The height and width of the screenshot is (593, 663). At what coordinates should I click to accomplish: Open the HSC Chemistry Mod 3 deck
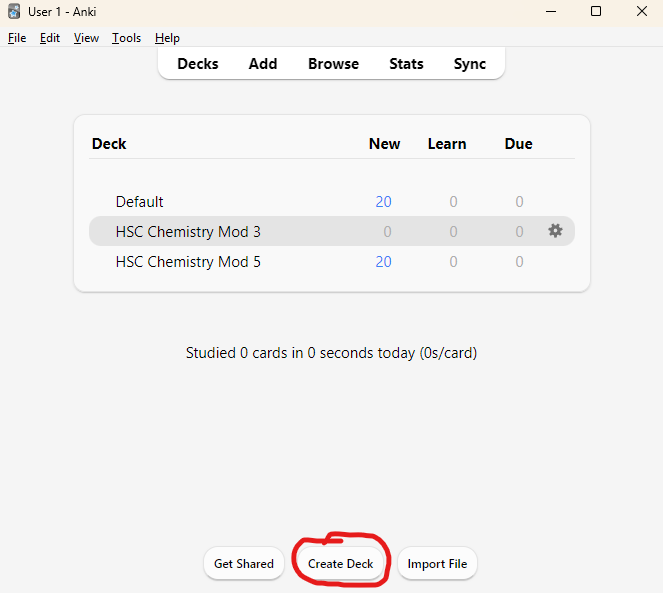click(188, 232)
